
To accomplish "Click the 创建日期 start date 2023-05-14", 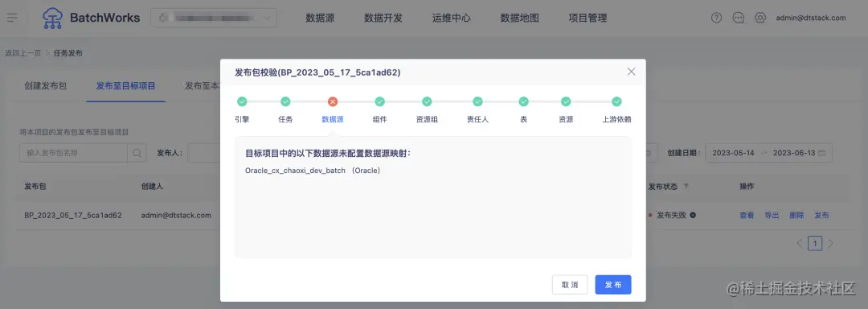I will tap(733, 153).
